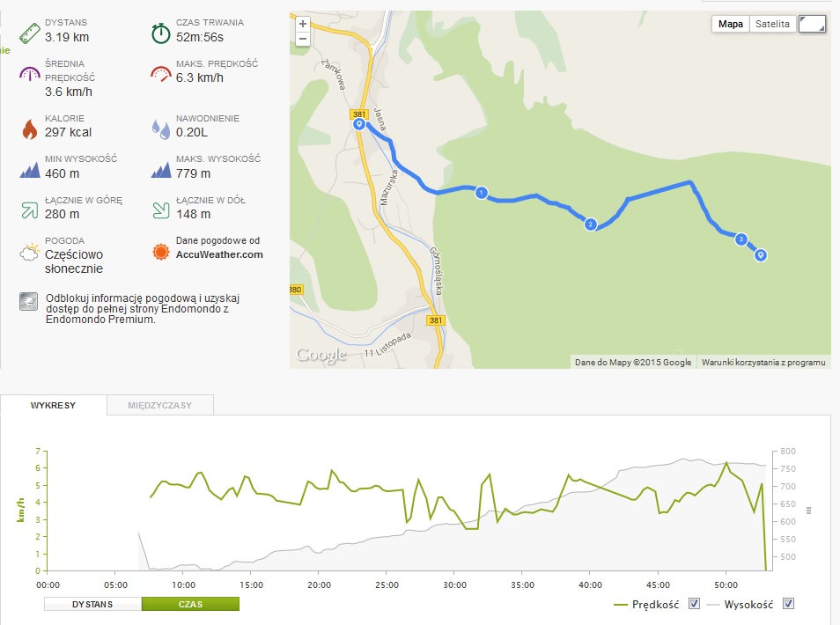The width and height of the screenshot is (840, 625).
Task: Zoom in on the map
Action: coord(303,24)
